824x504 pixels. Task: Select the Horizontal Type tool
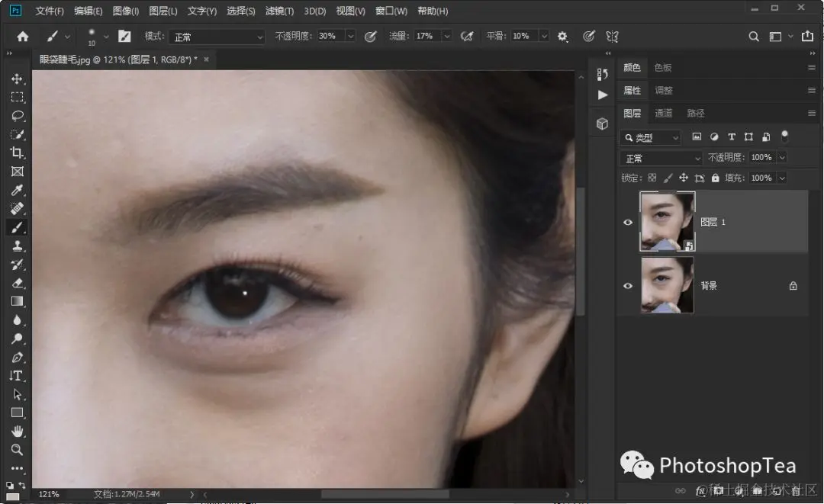pos(17,376)
